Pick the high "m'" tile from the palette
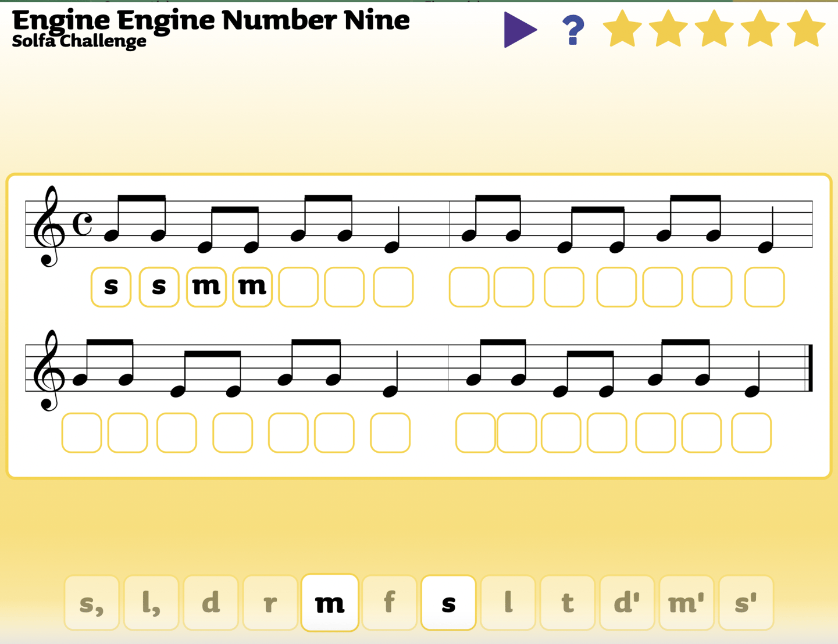838x644 pixels. coord(687,603)
